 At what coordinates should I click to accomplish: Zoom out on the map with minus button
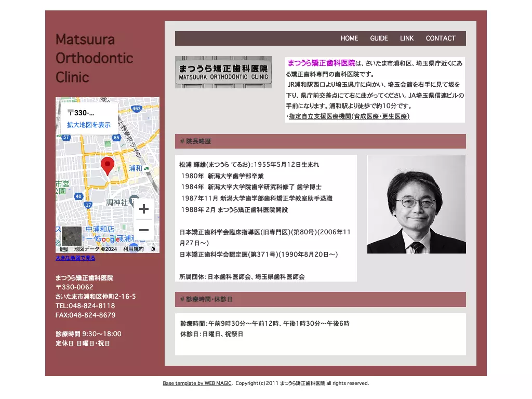click(144, 230)
